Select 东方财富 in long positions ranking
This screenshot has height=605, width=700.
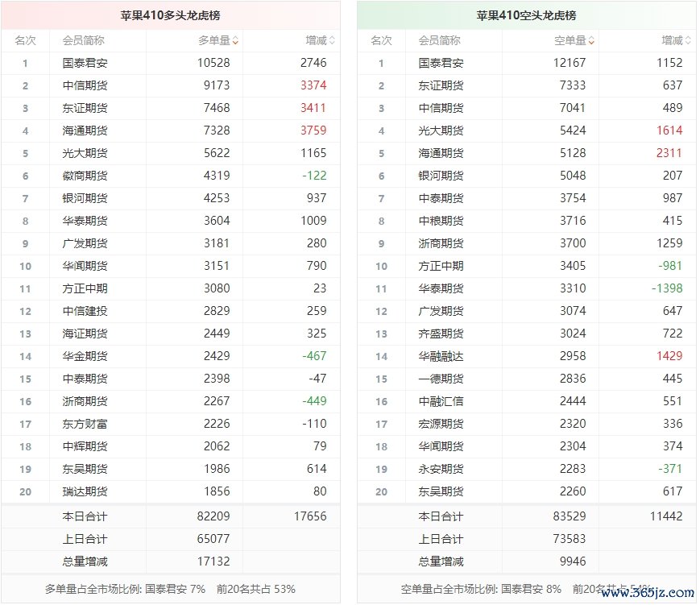click(x=85, y=424)
